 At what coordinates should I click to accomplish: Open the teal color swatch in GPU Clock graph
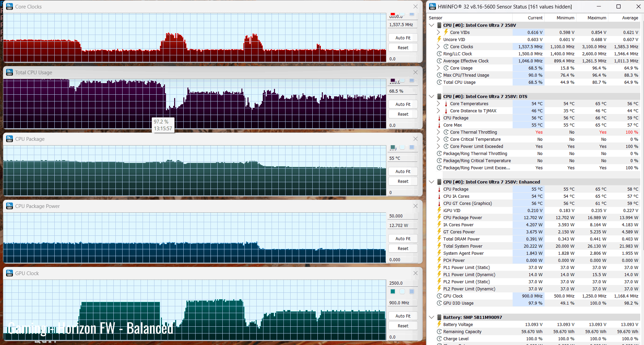[x=393, y=291]
